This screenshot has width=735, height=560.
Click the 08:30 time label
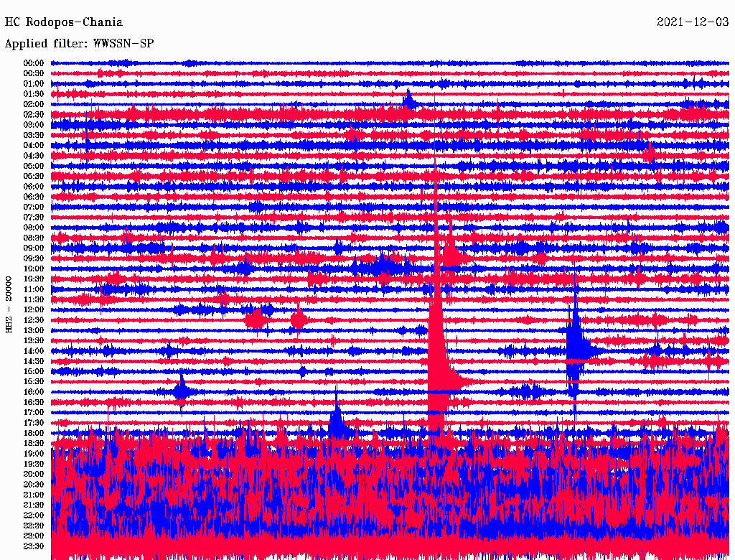click(34, 238)
